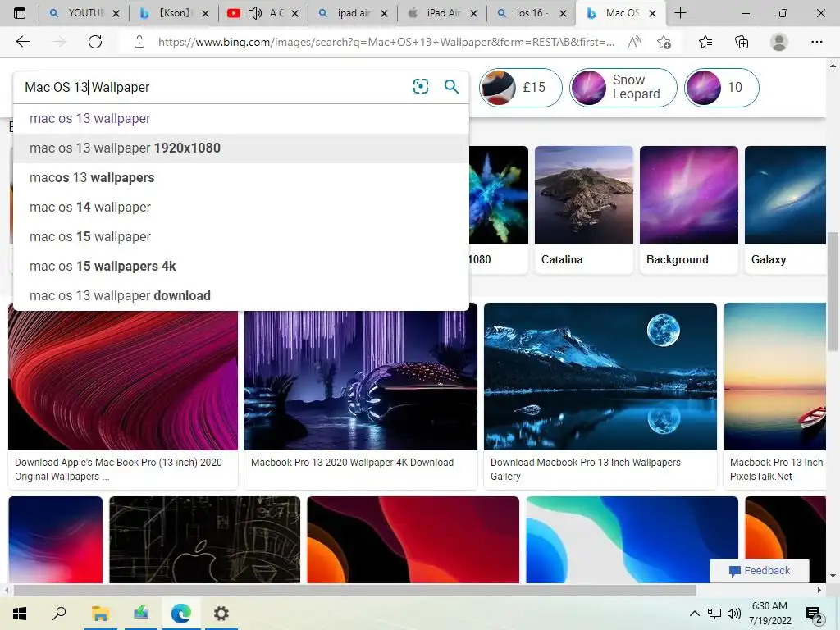Screen dimensions: 840x630
Task: Open the notification center icon
Action: [x=815, y=614]
